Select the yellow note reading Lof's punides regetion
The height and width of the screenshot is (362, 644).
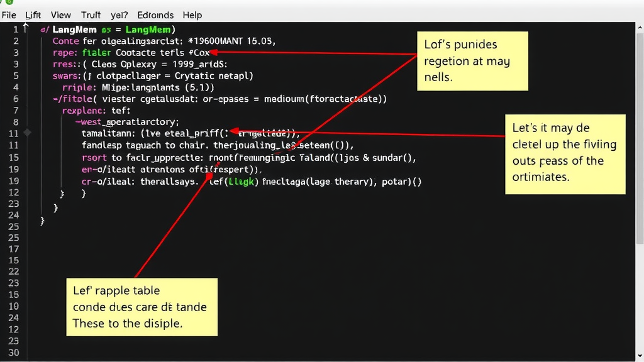472,60
